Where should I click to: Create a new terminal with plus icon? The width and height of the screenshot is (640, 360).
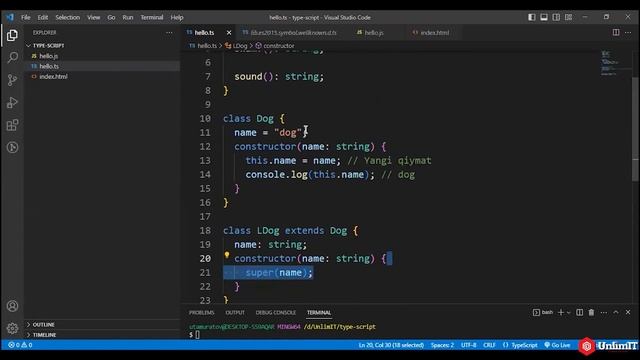click(x=560, y=312)
